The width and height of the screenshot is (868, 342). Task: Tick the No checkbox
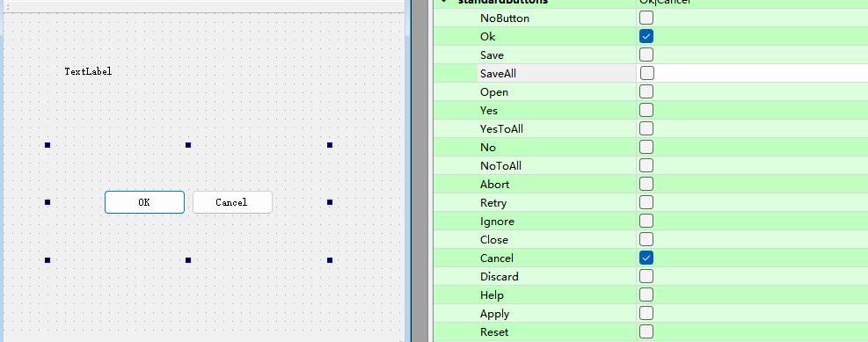(646, 147)
